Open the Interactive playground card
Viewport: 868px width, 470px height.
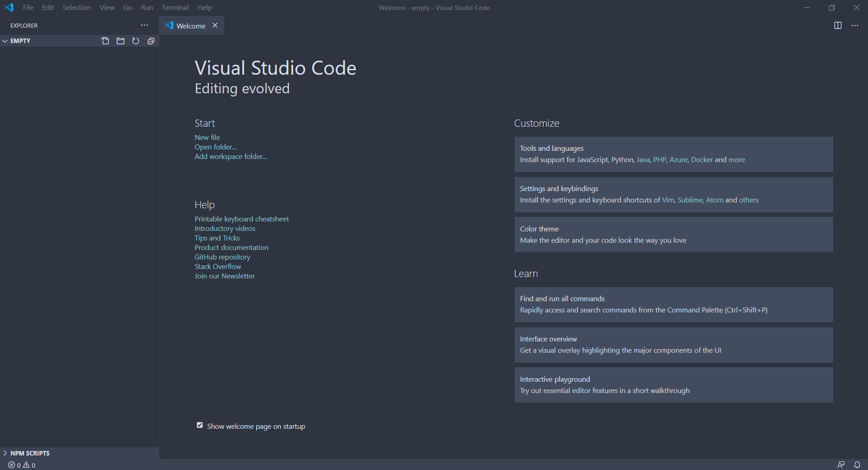(674, 385)
